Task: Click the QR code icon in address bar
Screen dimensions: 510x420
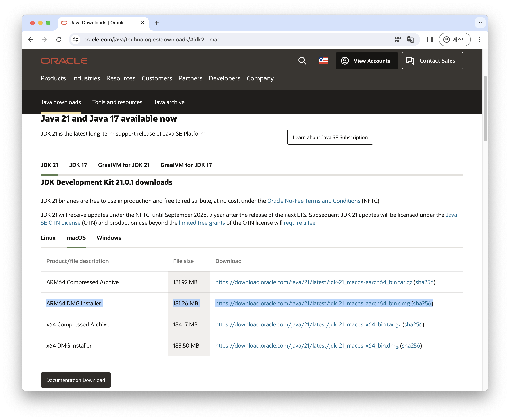Action: [x=398, y=39]
